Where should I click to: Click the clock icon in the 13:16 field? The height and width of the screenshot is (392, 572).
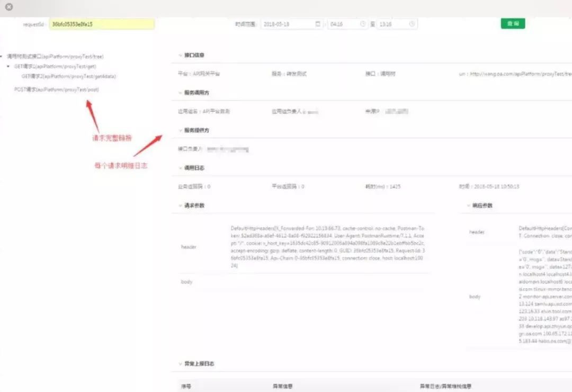412,24
